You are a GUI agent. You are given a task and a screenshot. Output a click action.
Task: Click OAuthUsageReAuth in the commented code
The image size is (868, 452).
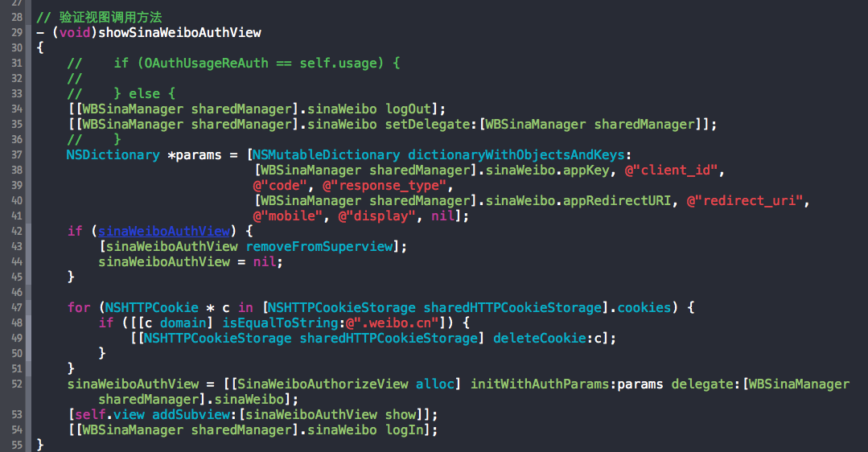(207, 63)
